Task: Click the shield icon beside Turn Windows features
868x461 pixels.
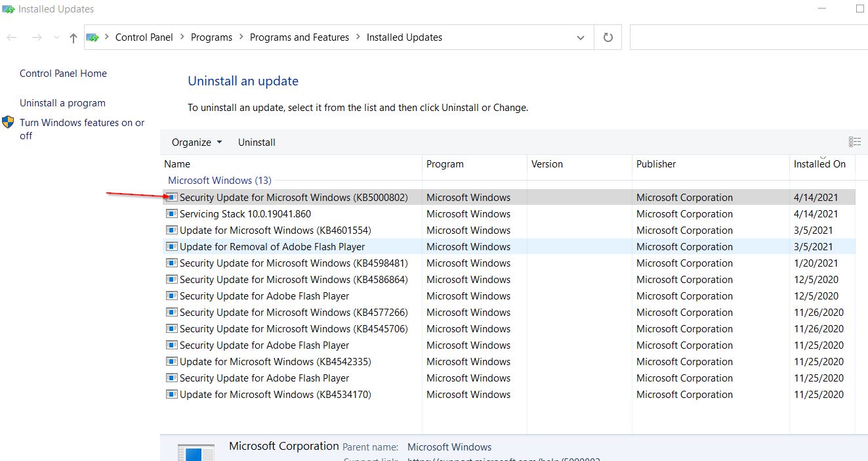Action: coord(8,122)
